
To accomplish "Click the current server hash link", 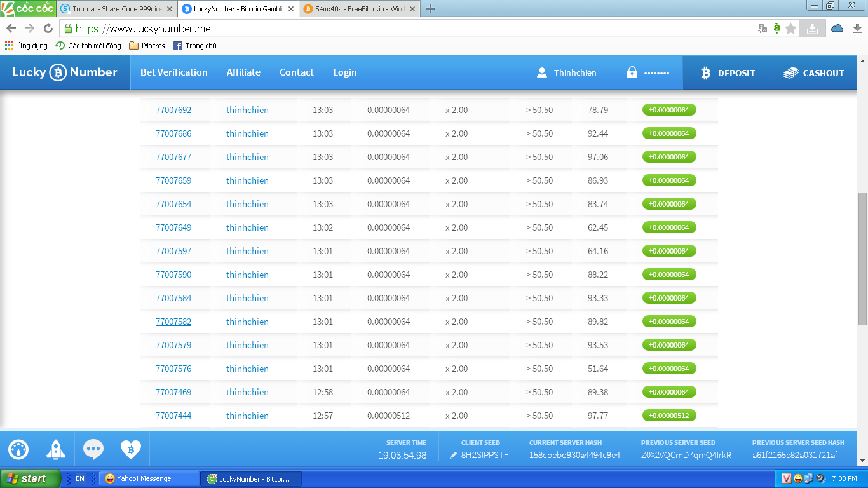I will (x=574, y=455).
